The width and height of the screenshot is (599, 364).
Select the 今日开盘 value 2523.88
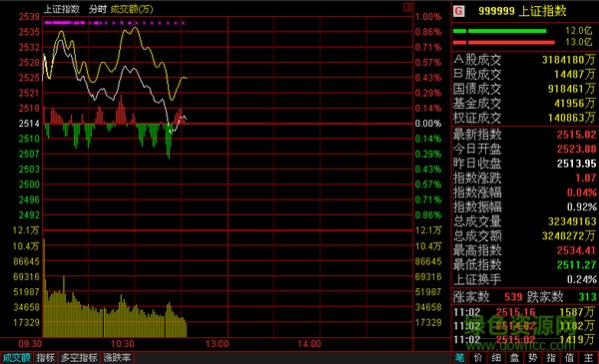[576, 149]
